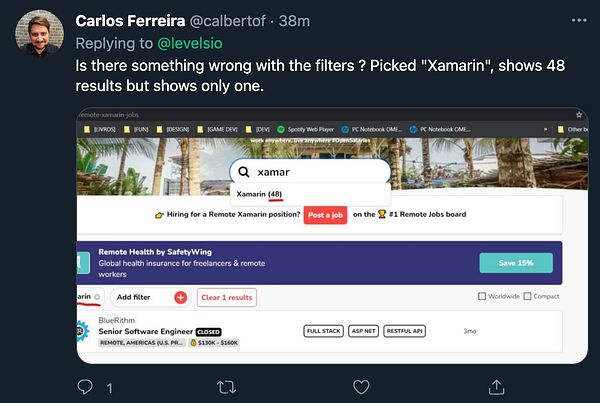Open the [GAME DEV] bookmarks folder

point(217,129)
